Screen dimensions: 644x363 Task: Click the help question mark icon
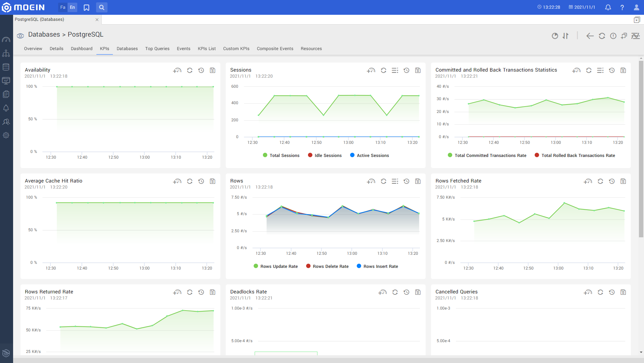click(x=622, y=7)
